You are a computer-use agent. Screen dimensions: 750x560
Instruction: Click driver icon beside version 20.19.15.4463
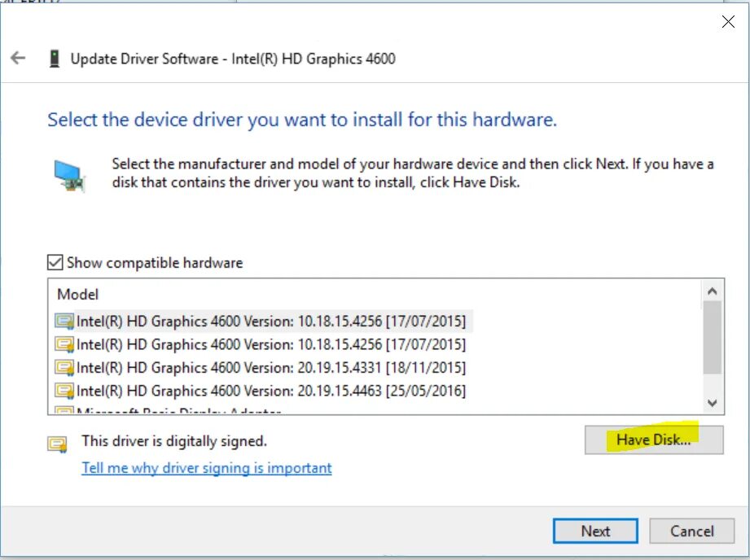(x=64, y=391)
